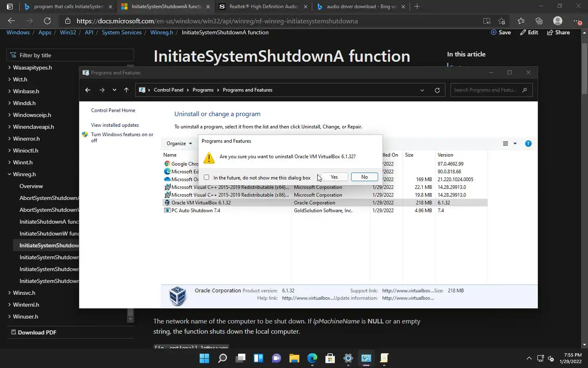Open Task View on taskbar
Image resolution: width=588 pixels, height=368 pixels.
coord(241,359)
